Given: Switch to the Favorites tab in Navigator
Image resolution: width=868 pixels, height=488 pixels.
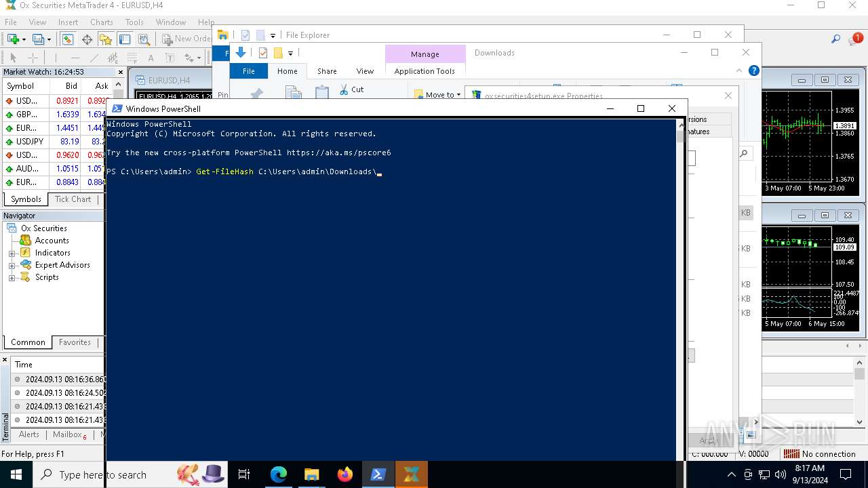Looking at the screenshot, I should coord(75,342).
